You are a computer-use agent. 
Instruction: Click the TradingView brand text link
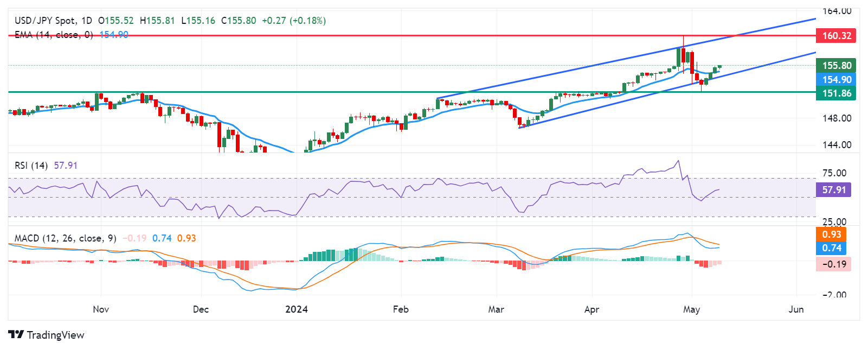pos(55,335)
